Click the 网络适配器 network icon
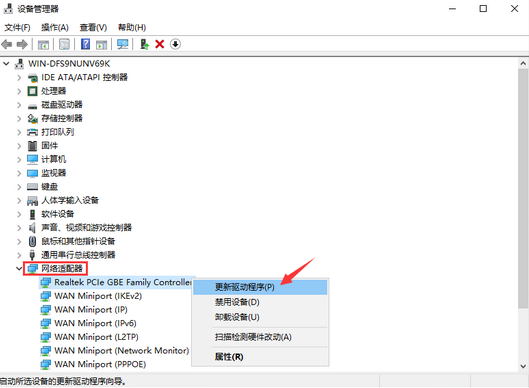The height and width of the screenshot is (388, 529). coord(32,269)
